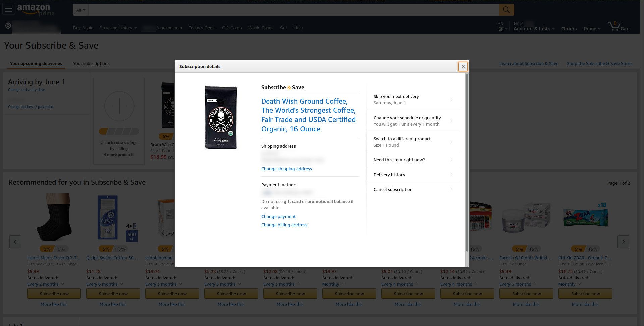Open Whole Foods in navigation bar
This screenshot has width=644, height=326.
(261, 28)
